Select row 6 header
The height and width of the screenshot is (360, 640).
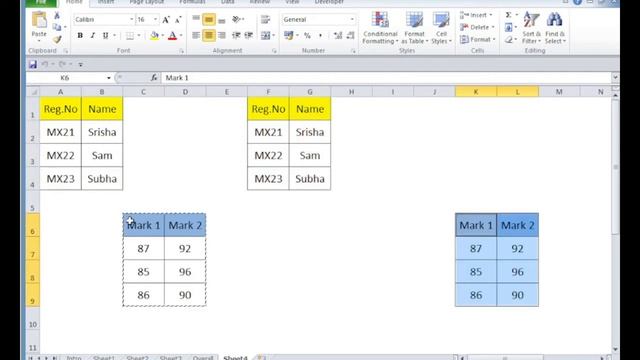coord(33,225)
